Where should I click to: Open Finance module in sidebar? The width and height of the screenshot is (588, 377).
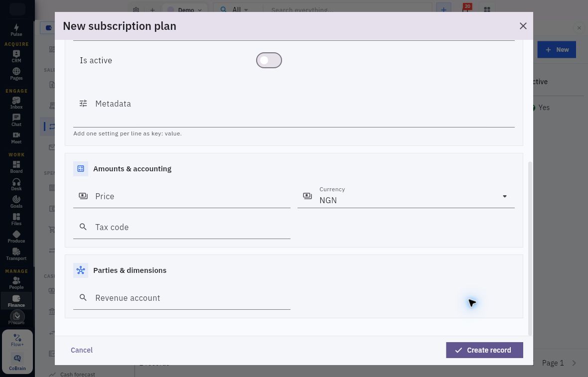pos(16,301)
